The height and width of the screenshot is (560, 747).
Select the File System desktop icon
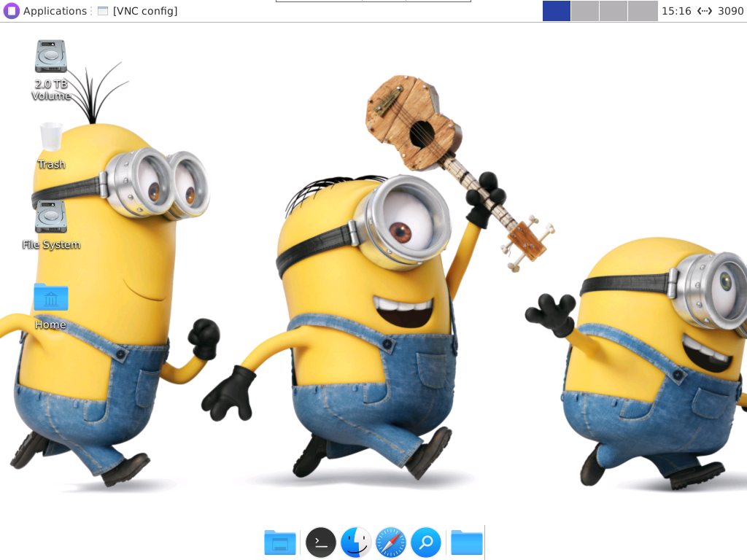click(x=51, y=225)
